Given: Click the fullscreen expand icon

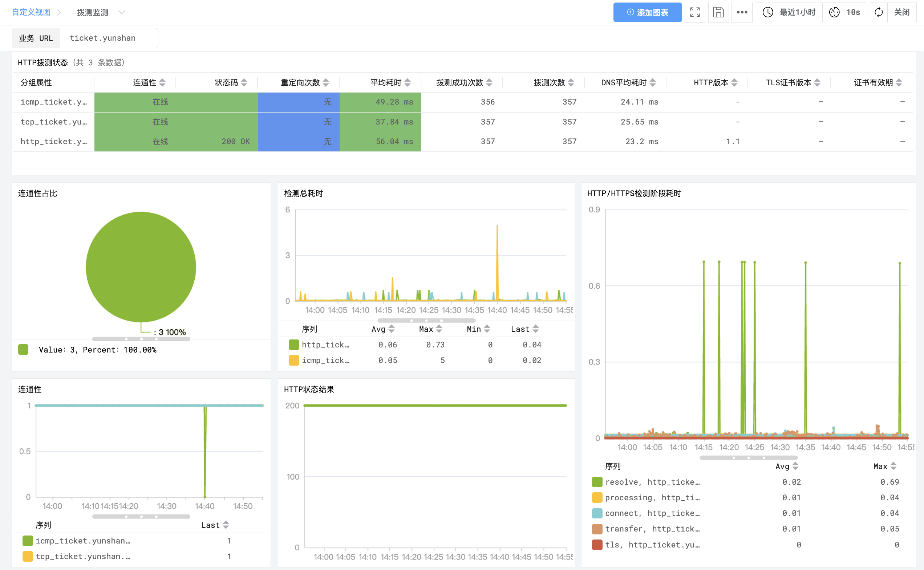Looking at the screenshot, I should (x=694, y=12).
